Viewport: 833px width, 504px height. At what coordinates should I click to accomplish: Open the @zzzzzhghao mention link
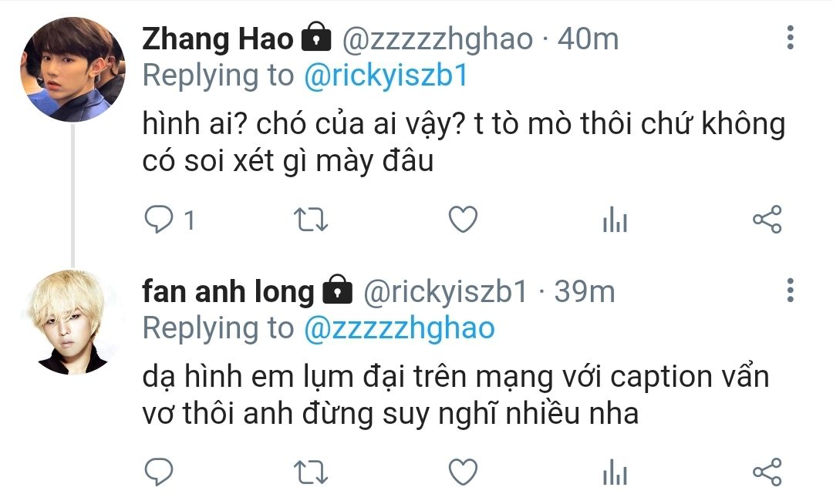pyautogui.click(x=400, y=328)
